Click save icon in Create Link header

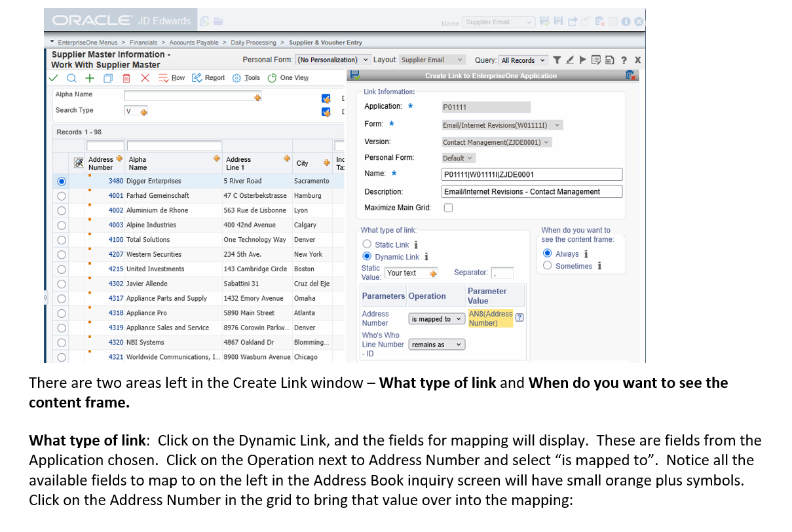(355, 75)
